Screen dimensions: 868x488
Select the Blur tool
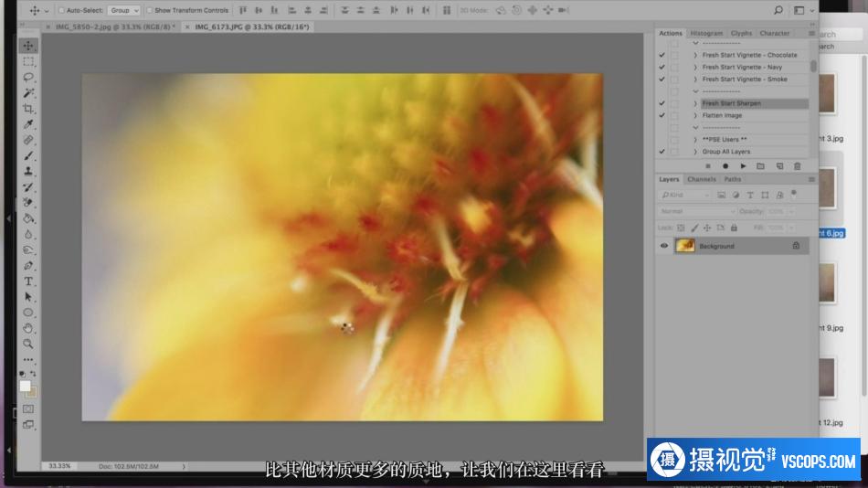28,234
